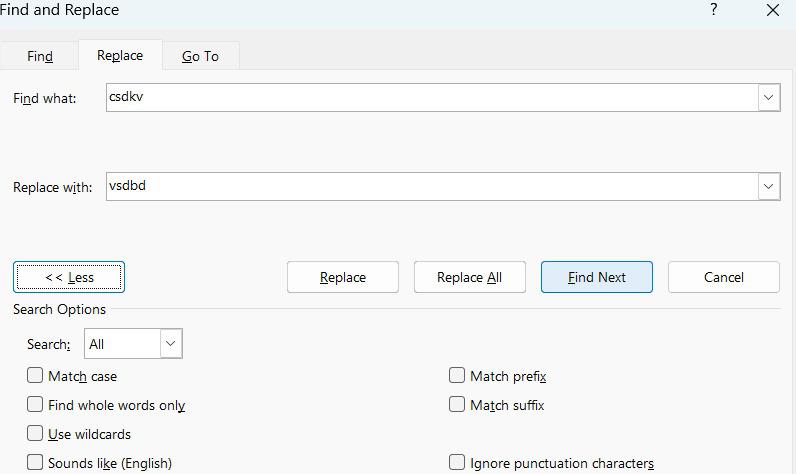Open the Search direction dropdown
This screenshot has width=796, height=474.
[170, 344]
